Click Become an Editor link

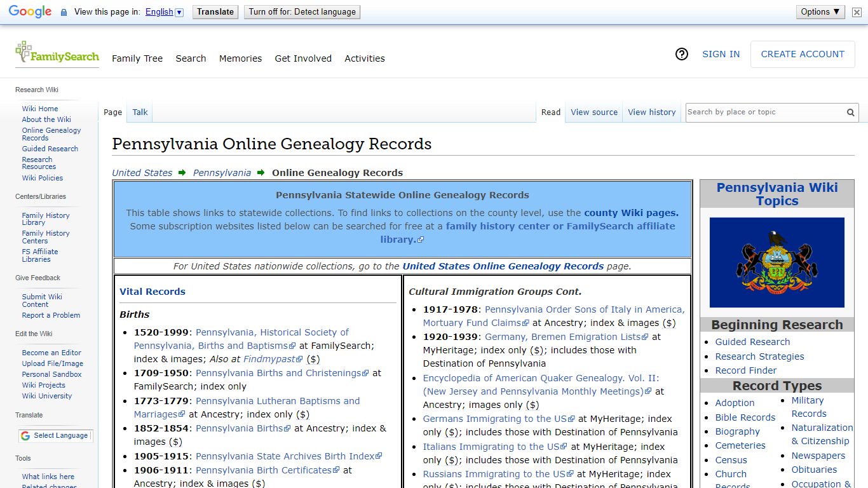pos(51,353)
